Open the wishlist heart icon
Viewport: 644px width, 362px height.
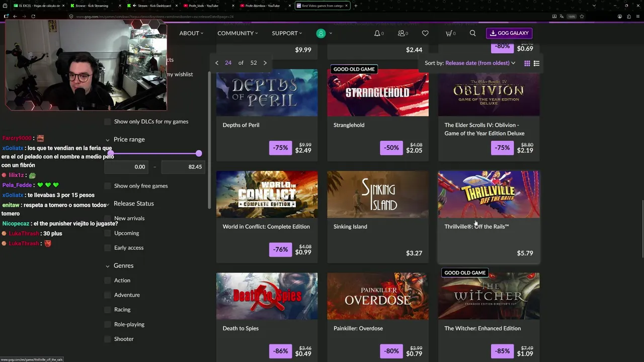[425, 33]
